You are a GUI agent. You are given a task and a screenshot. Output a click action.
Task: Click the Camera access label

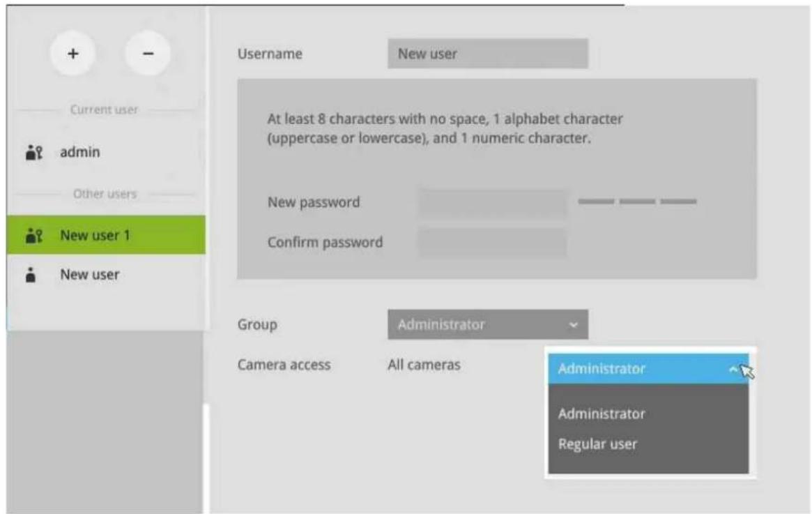pos(284,365)
